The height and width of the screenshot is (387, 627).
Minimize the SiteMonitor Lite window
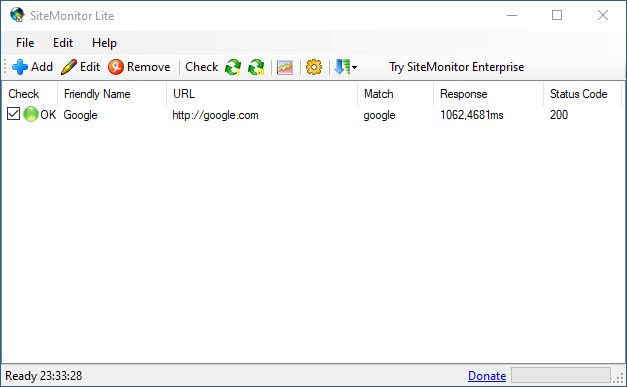click(512, 15)
